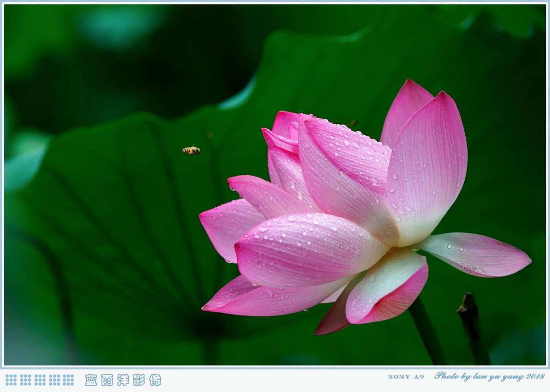Click the pink lotus flower photo
The height and width of the screenshot is (392, 550).
pos(275,185)
